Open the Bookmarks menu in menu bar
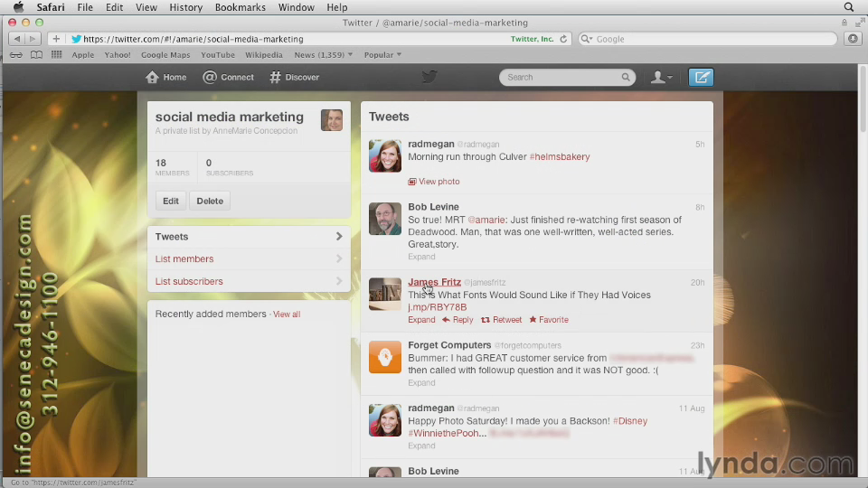Screen dimensions: 868x488 pyautogui.click(x=240, y=7)
